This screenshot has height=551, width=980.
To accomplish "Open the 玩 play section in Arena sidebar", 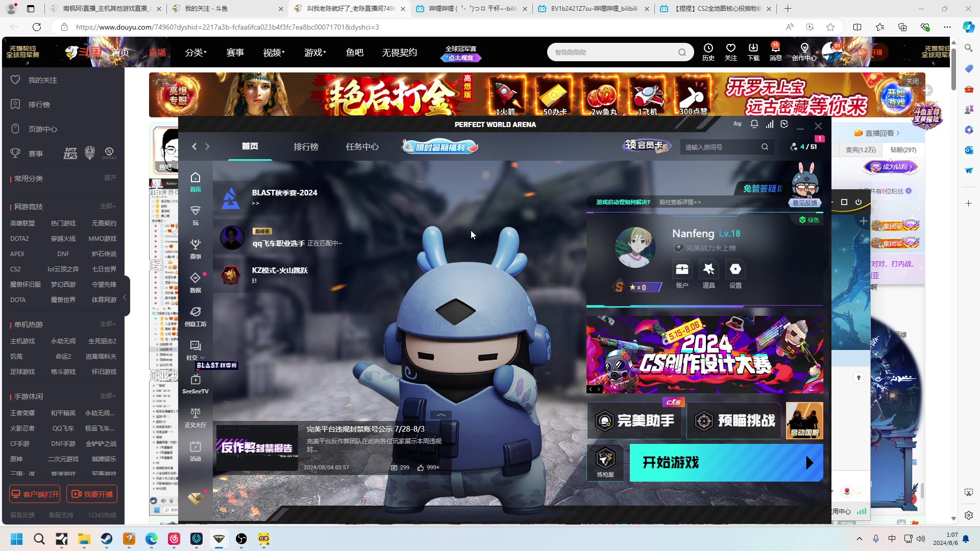I will tap(195, 215).
